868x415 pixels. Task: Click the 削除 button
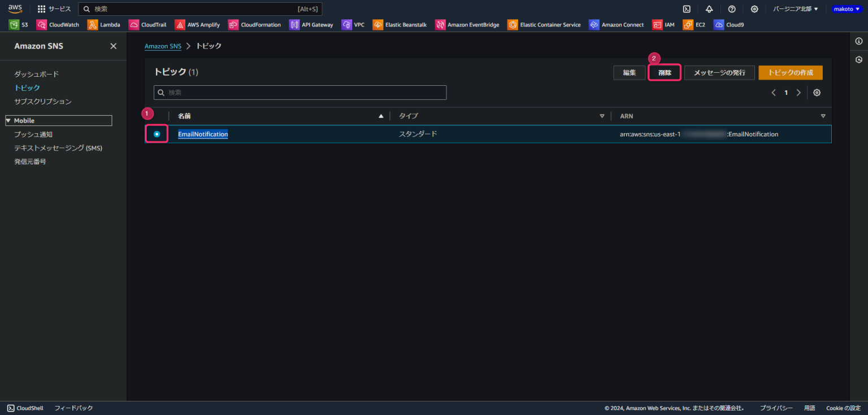click(x=665, y=73)
